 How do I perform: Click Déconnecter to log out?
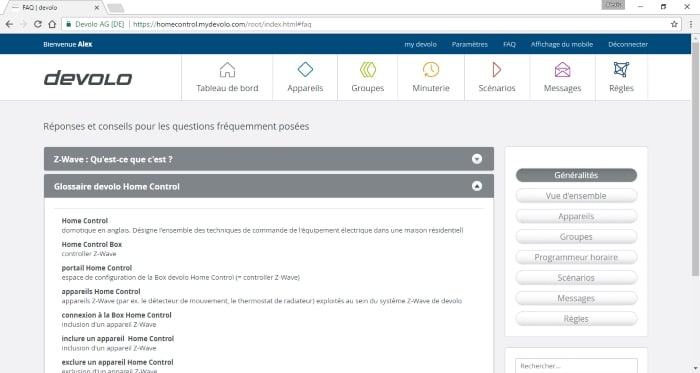(x=628, y=44)
